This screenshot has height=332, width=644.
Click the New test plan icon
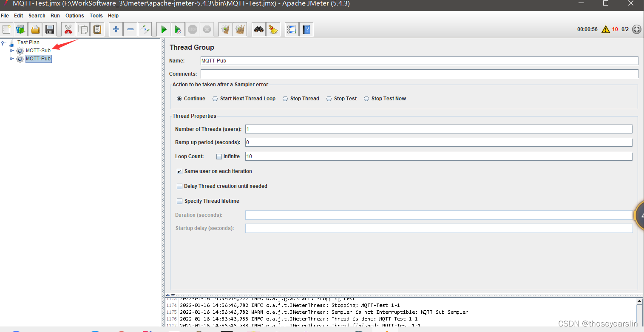[7, 29]
